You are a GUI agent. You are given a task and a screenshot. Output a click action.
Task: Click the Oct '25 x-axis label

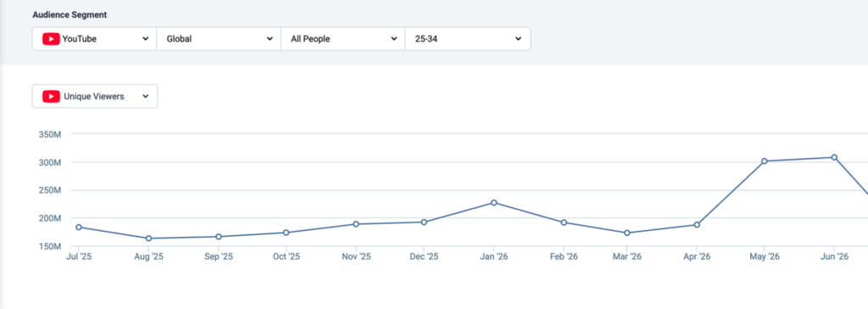point(287,257)
